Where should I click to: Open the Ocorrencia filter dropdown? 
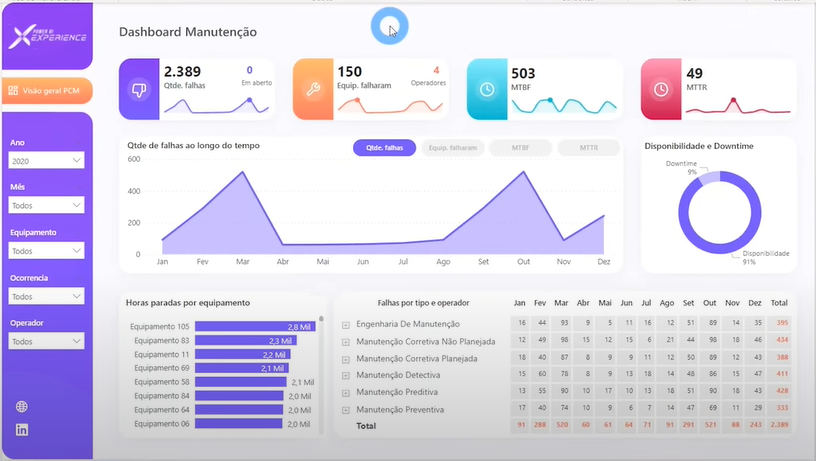point(46,296)
